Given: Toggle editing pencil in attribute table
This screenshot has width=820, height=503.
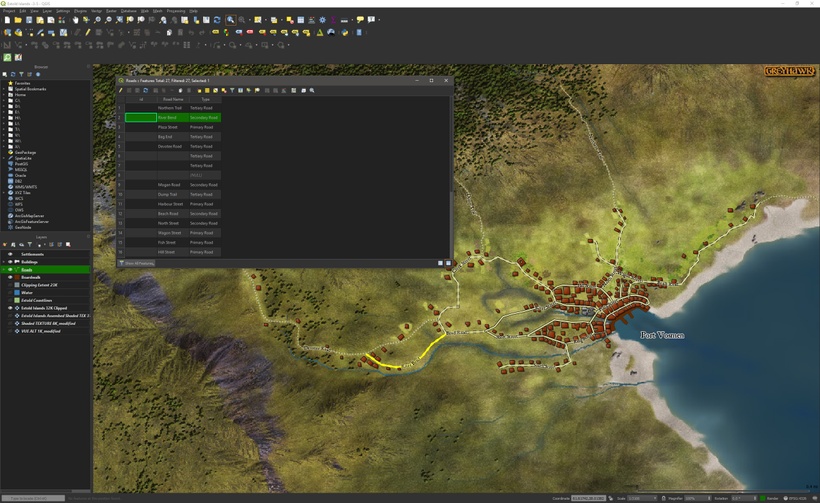Looking at the screenshot, I should coord(121,90).
